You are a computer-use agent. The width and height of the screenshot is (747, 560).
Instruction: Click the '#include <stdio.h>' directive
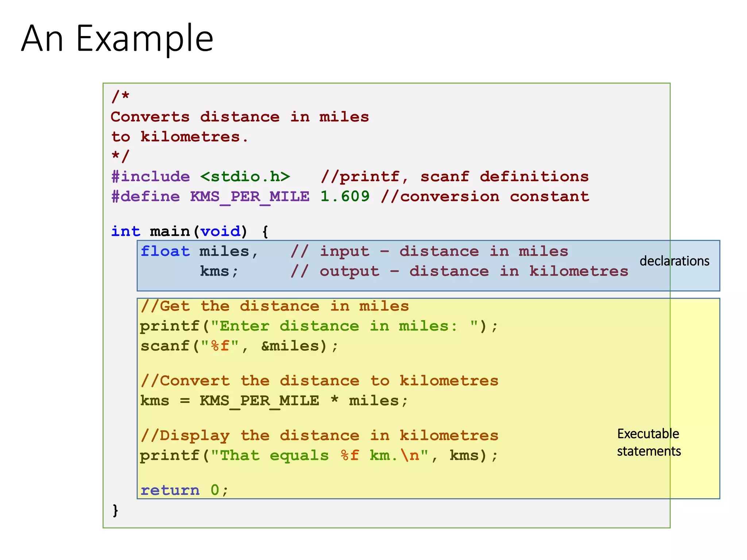pyautogui.click(x=201, y=177)
